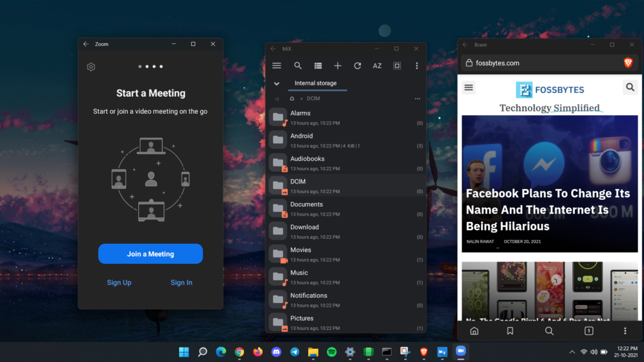Go back in Brave window title bar
This screenshot has width=644, height=362.
465,45
